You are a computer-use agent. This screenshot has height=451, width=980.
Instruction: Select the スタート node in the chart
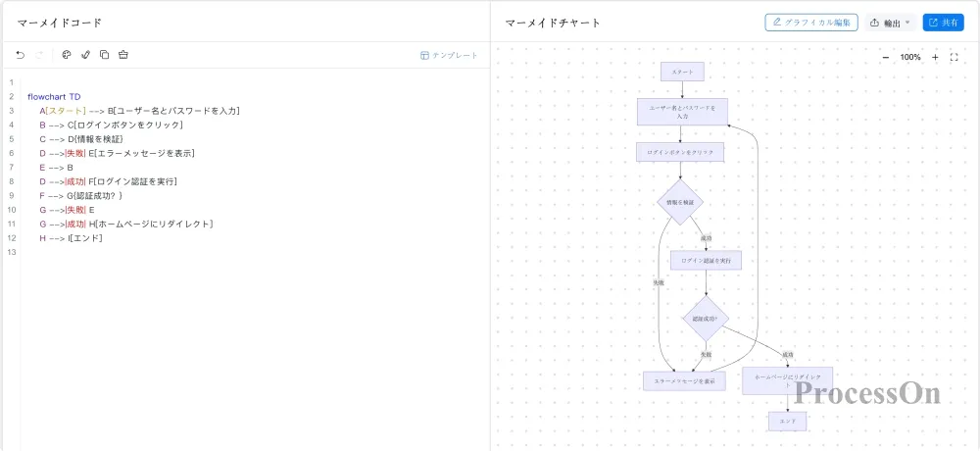pos(682,72)
